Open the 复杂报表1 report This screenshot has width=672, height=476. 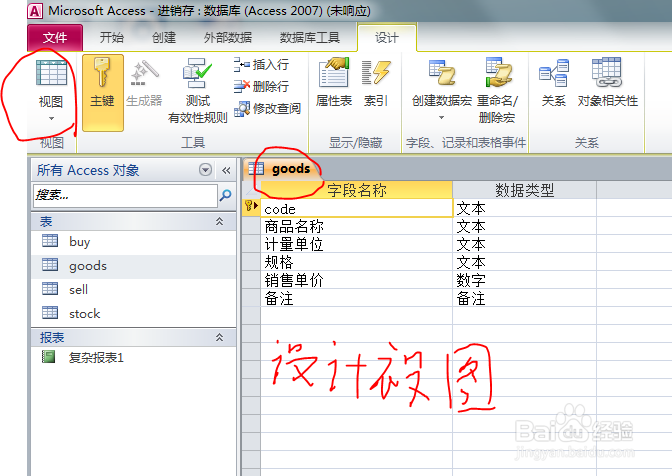coord(134,357)
